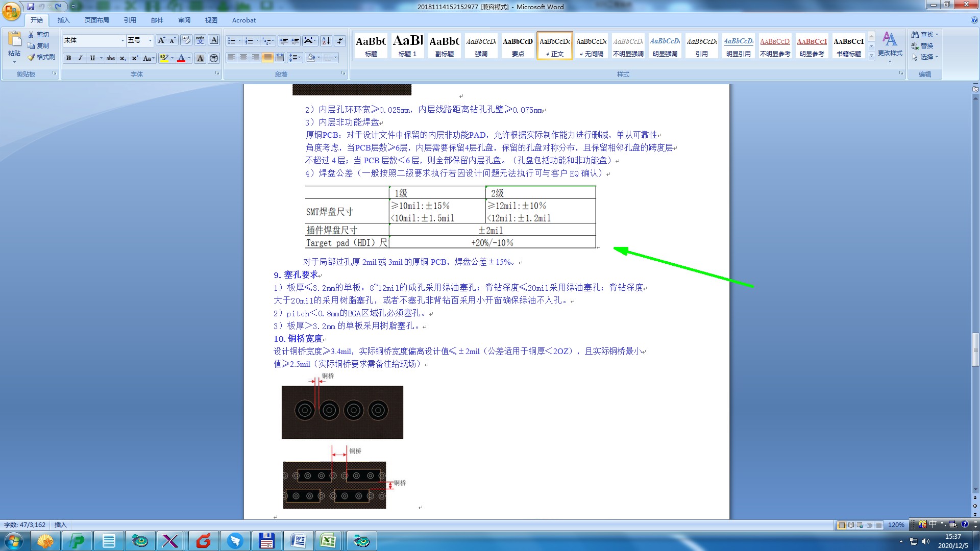The height and width of the screenshot is (551, 980).
Task: Apply the 标题 1 style
Action: pyautogui.click(x=407, y=45)
